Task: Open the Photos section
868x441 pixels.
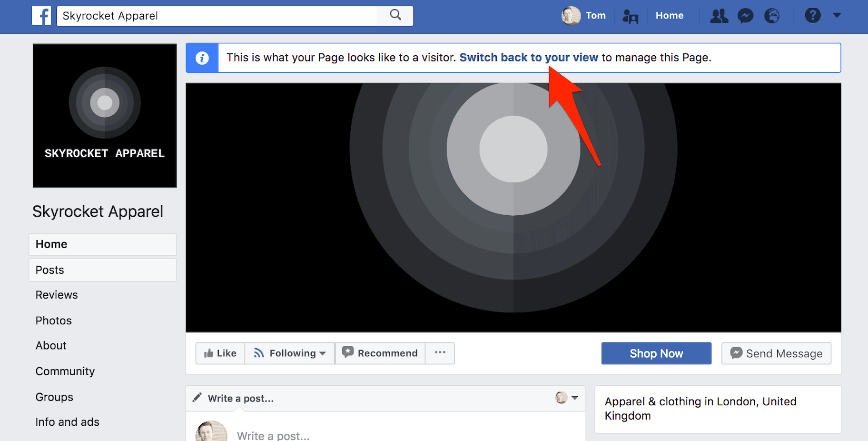Action: point(53,321)
